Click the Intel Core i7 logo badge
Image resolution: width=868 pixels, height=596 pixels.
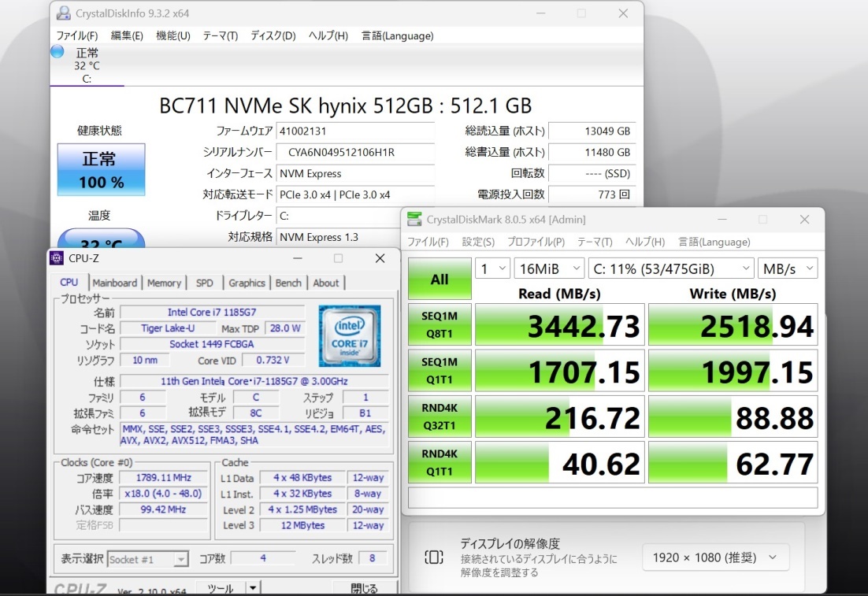point(349,336)
